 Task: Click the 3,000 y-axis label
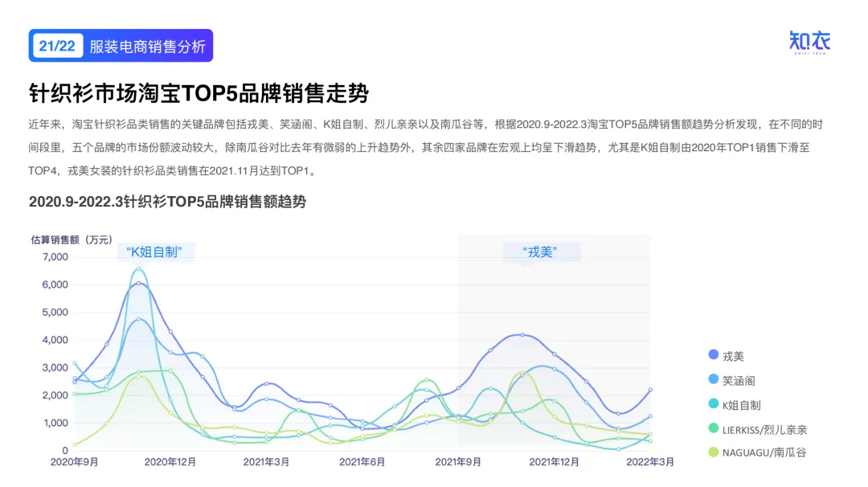(x=55, y=367)
